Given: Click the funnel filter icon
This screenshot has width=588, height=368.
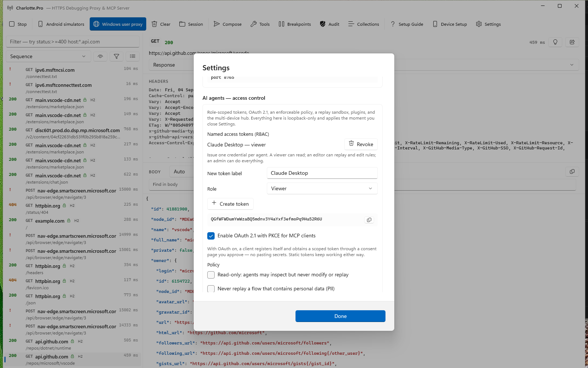Looking at the screenshot, I should point(116,56).
